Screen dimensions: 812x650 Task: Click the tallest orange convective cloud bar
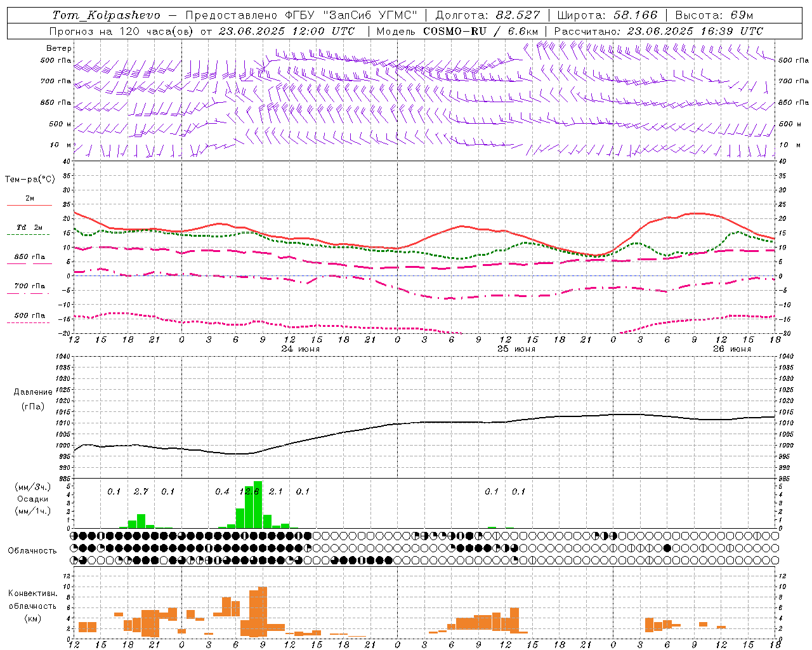263,611
